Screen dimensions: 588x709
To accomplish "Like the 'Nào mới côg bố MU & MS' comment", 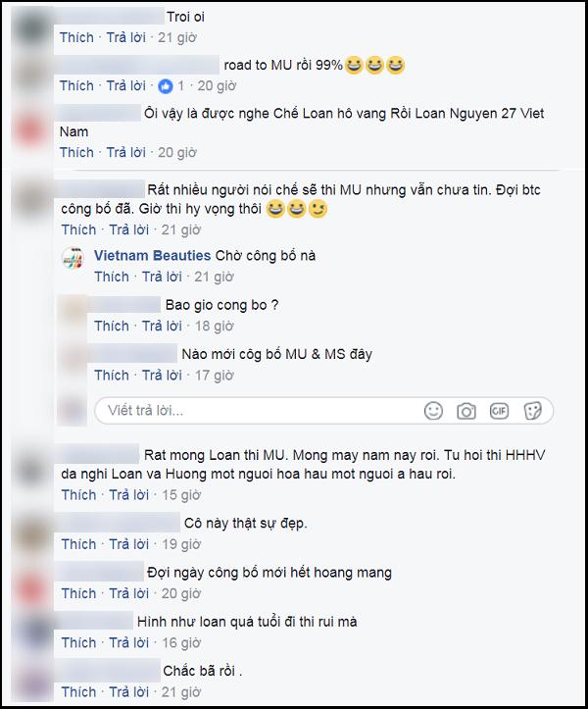I will 111,375.
